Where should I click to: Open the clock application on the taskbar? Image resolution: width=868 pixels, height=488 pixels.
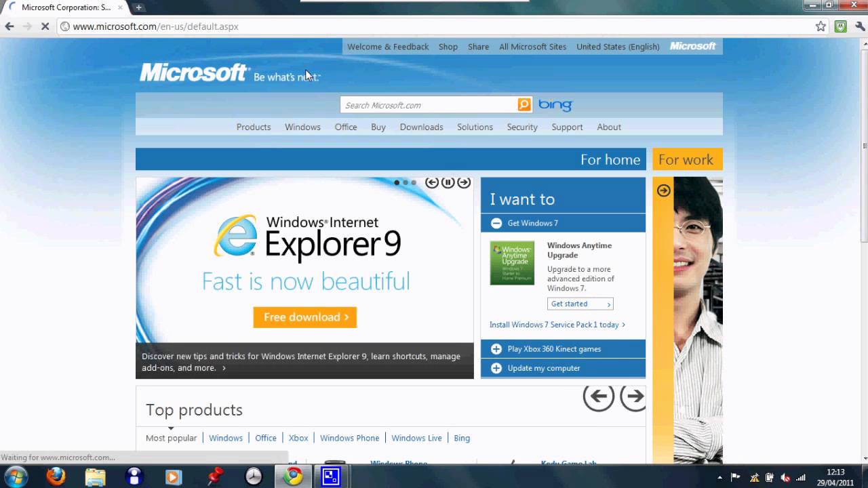click(x=253, y=476)
